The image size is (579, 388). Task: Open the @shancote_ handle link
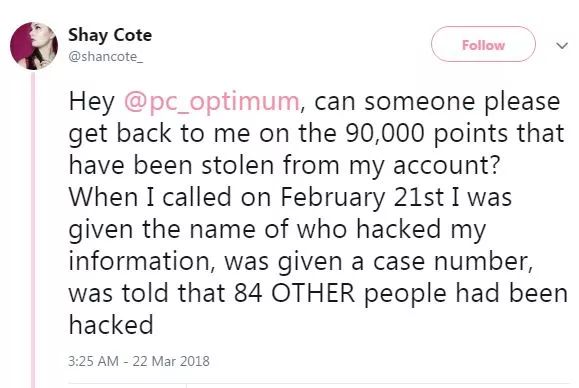pyautogui.click(x=105, y=57)
